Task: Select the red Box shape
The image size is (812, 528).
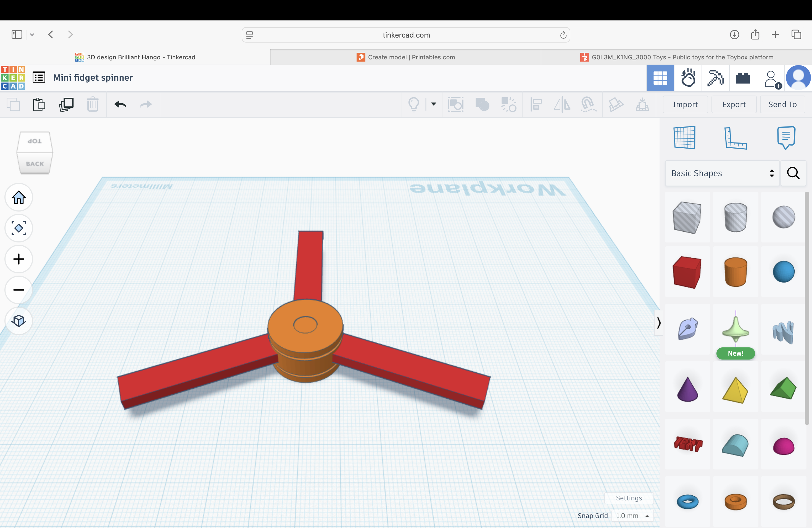Action: 687,272
